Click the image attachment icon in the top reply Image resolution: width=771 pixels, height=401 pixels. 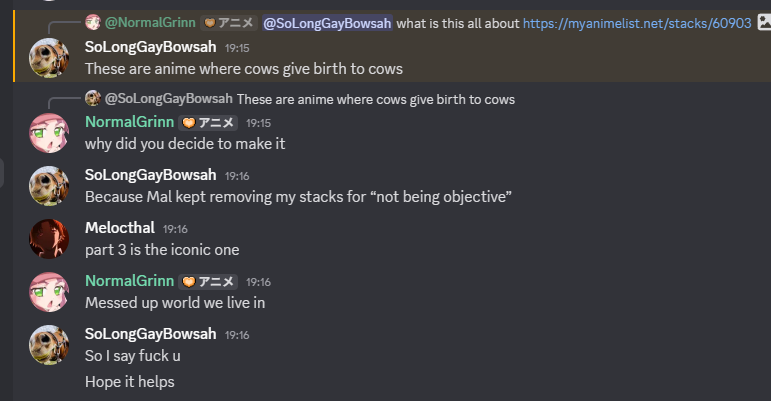click(764, 22)
